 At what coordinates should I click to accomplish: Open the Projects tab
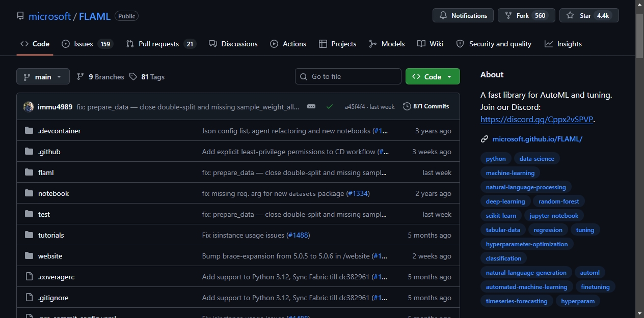[338, 44]
